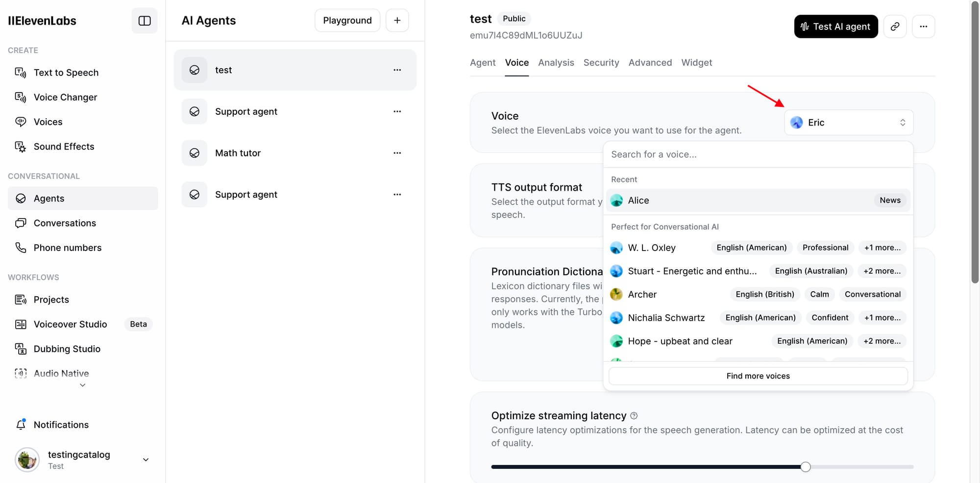Image resolution: width=980 pixels, height=483 pixels.
Task: Copy agent link via link icon
Action: coord(895,26)
